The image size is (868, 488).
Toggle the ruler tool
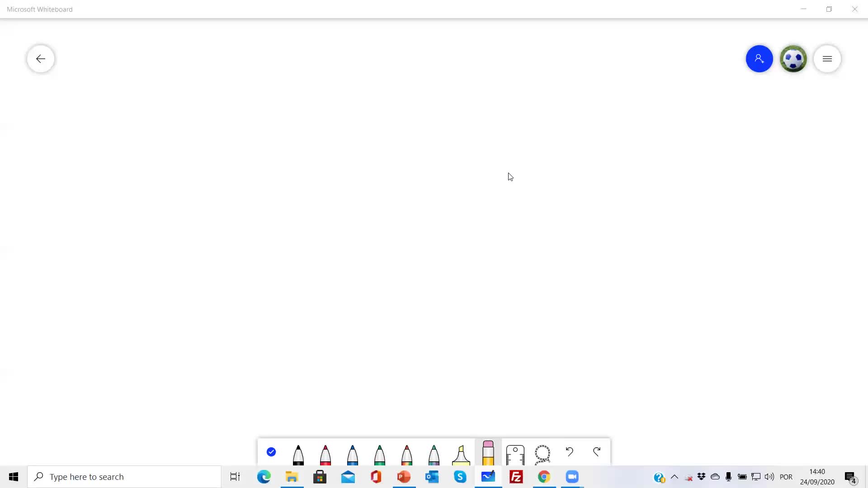(515, 454)
